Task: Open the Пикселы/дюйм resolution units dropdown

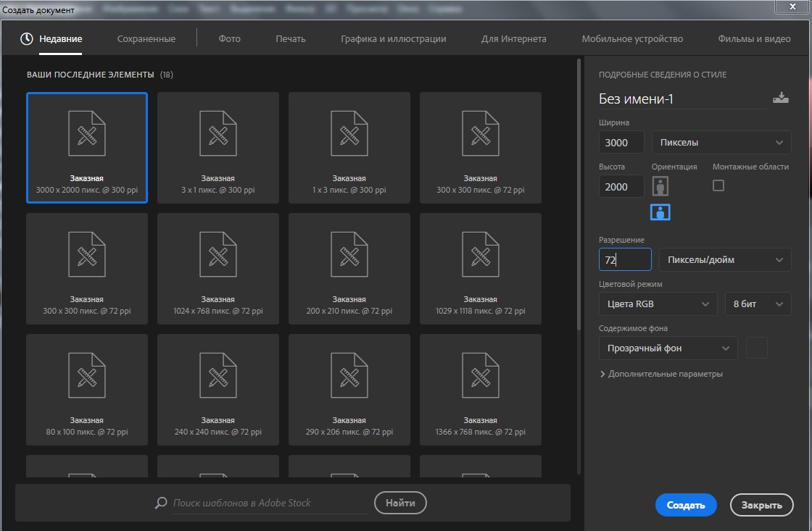Action: click(725, 260)
